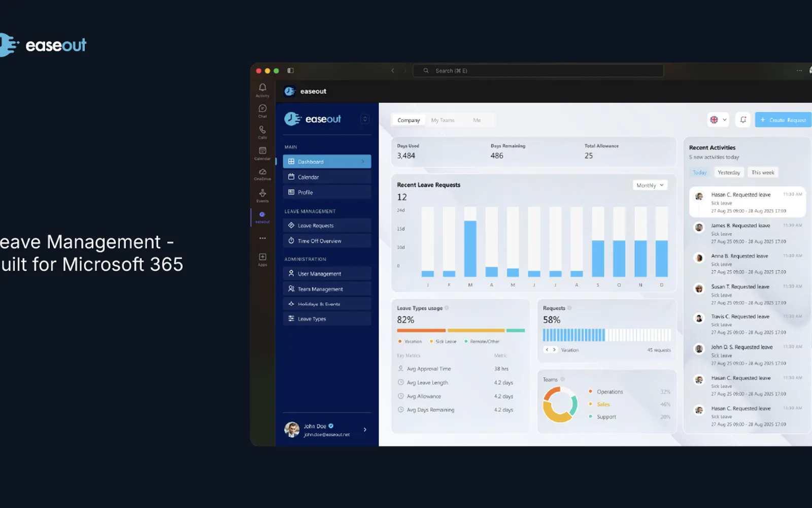Expand the John Doe profile chevron

pyautogui.click(x=365, y=430)
